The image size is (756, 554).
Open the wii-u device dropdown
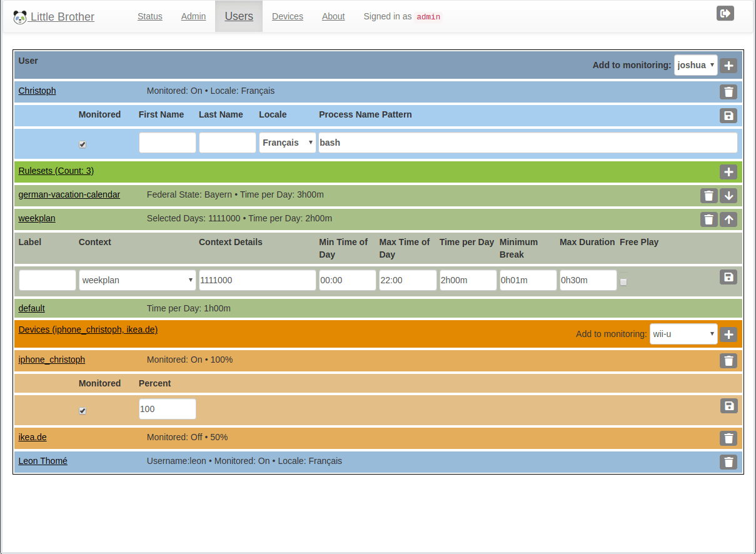tap(683, 334)
